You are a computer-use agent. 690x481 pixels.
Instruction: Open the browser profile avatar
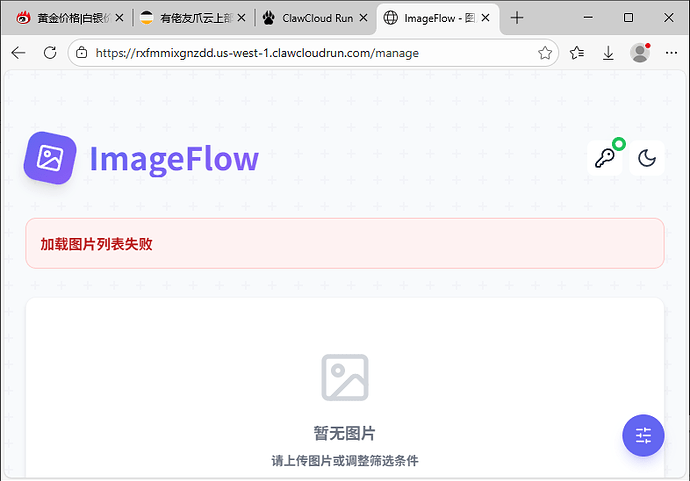coord(640,53)
